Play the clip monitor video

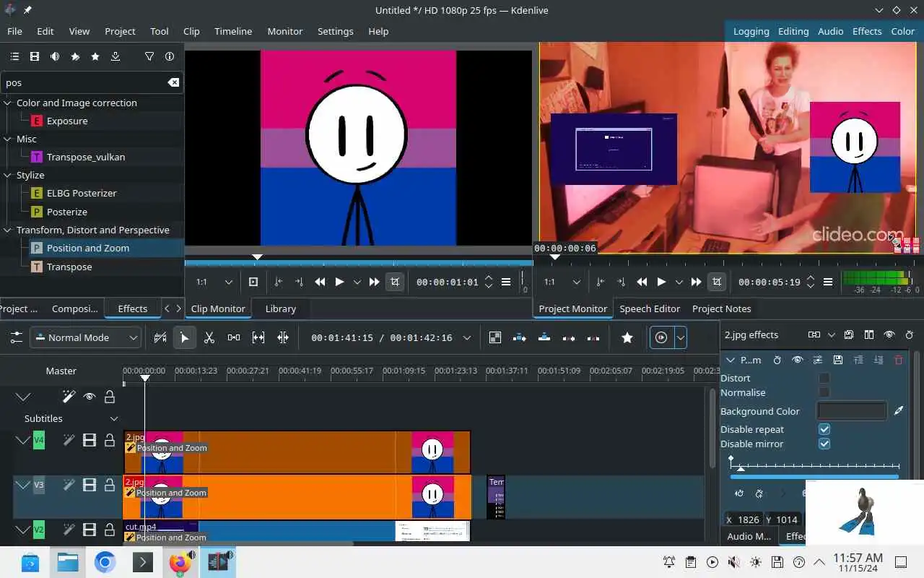click(339, 282)
